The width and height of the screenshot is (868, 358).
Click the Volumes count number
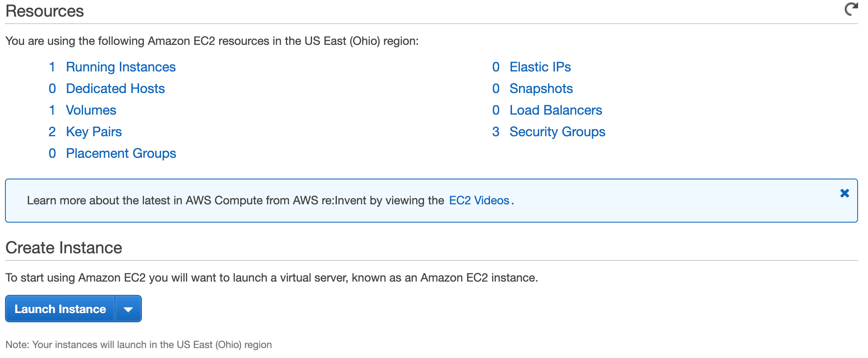pyautogui.click(x=52, y=110)
